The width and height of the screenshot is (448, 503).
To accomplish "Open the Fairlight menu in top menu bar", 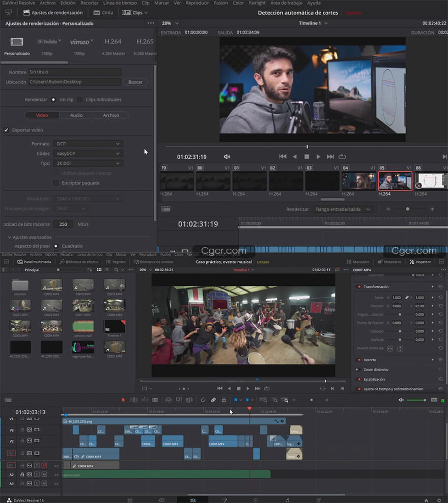I will [x=257, y=3].
